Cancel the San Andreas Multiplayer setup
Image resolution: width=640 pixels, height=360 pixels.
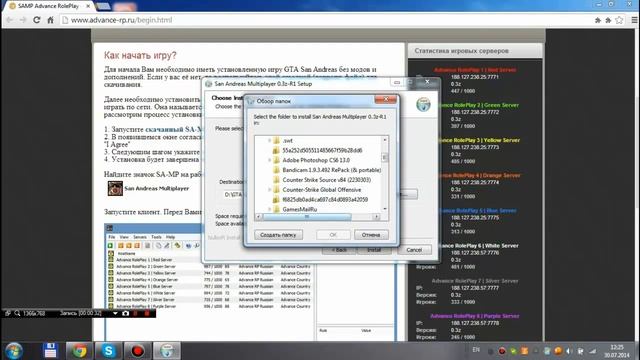tap(414, 250)
